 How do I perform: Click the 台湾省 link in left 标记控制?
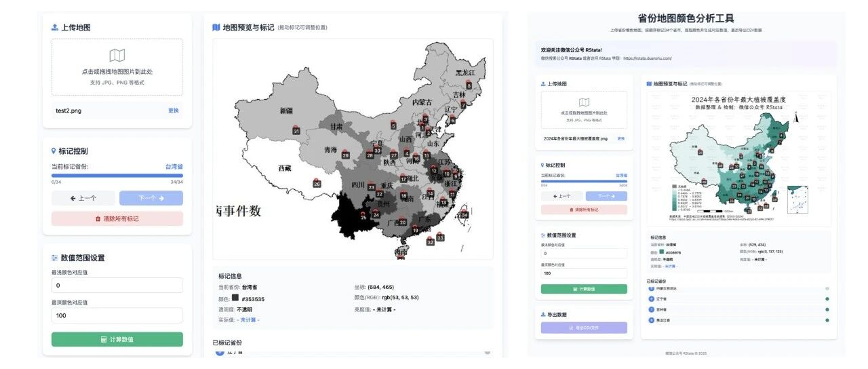174,166
